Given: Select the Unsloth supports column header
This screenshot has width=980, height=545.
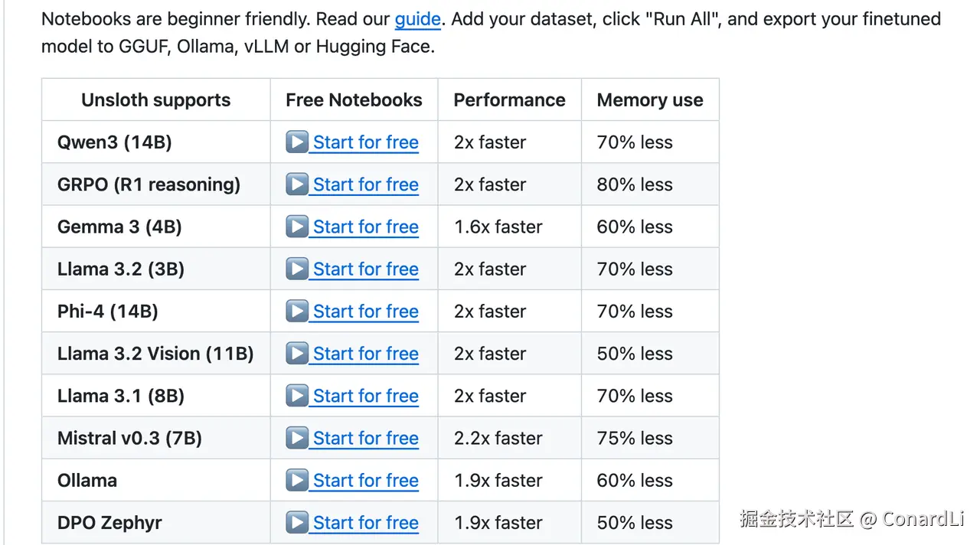Looking at the screenshot, I should [156, 100].
